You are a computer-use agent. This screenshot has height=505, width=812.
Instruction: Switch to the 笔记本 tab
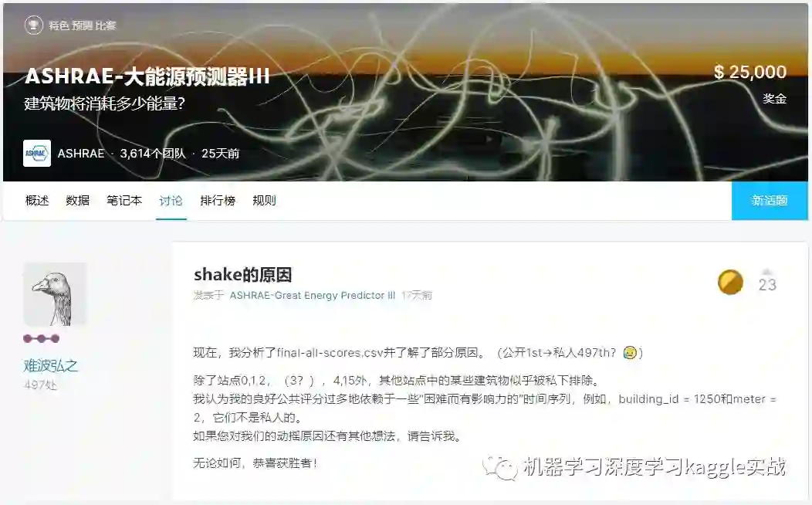tap(124, 201)
